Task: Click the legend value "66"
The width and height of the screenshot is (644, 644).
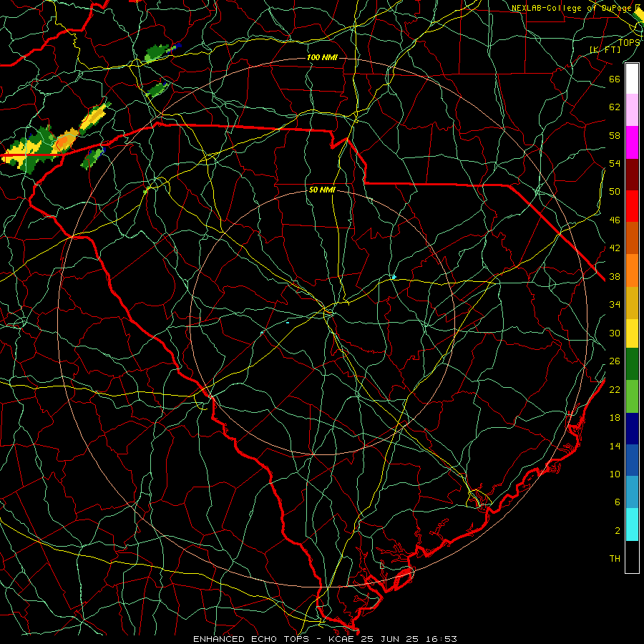Action: coord(615,79)
